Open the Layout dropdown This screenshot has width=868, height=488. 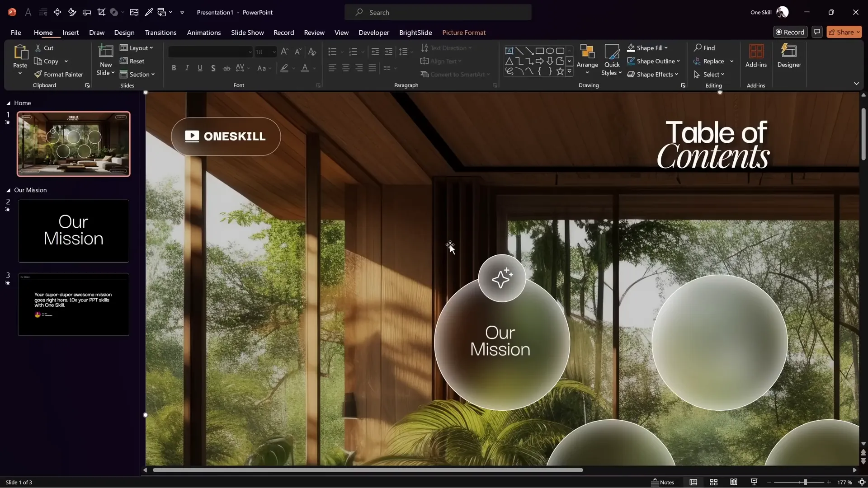pyautogui.click(x=137, y=48)
